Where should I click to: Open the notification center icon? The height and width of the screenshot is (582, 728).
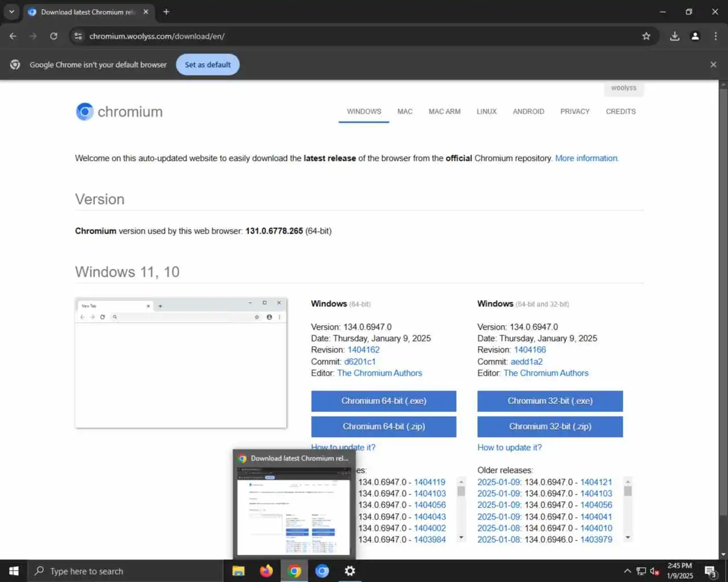tap(711, 571)
